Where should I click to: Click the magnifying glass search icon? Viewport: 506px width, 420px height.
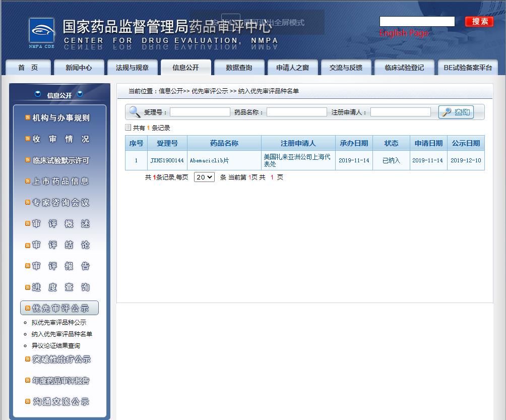tap(134, 112)
